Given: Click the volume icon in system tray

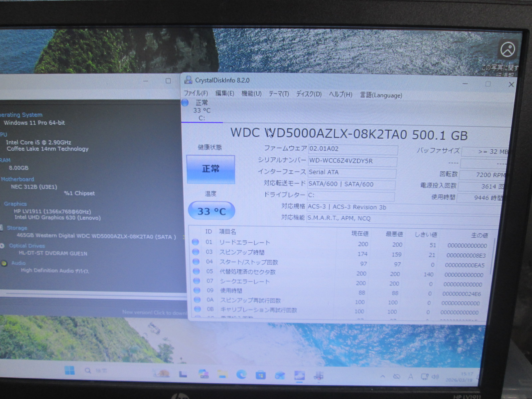Looking at the screenshot, I should [x=435, y=377].
